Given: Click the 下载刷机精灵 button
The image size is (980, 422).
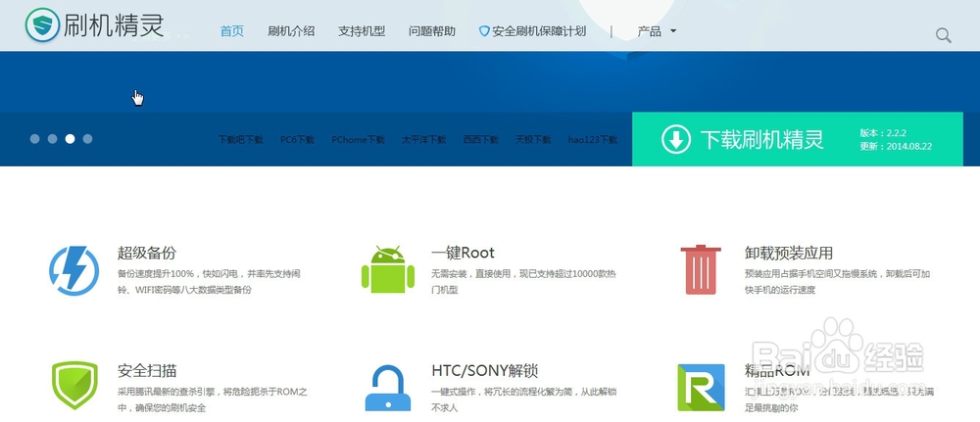Looking at the screenshot, I should coord(797,139).
